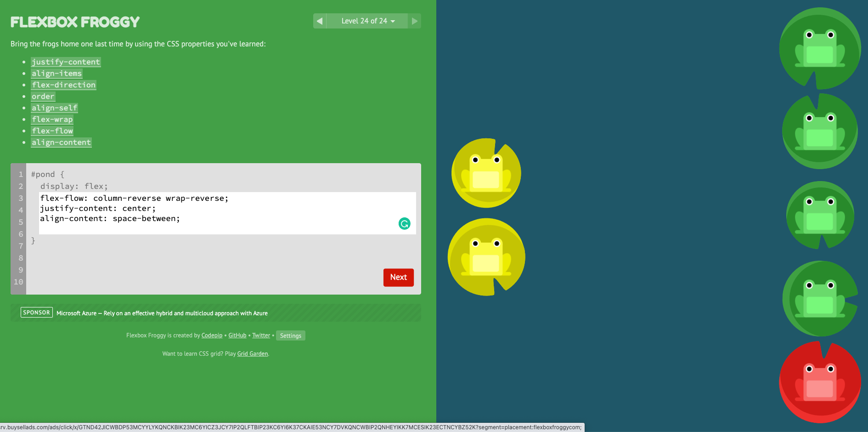Open the Grid Garden link
Image resolution: width=868 pixels, height=432 pixels.
point(253,354)
